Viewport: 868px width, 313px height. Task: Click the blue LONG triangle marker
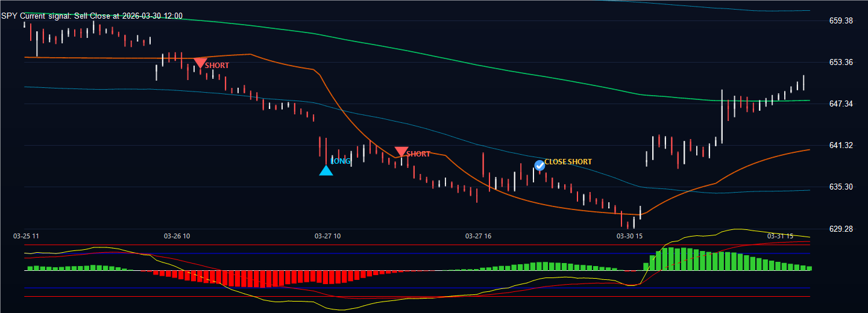pyautogui.click(x=325, y=170)
